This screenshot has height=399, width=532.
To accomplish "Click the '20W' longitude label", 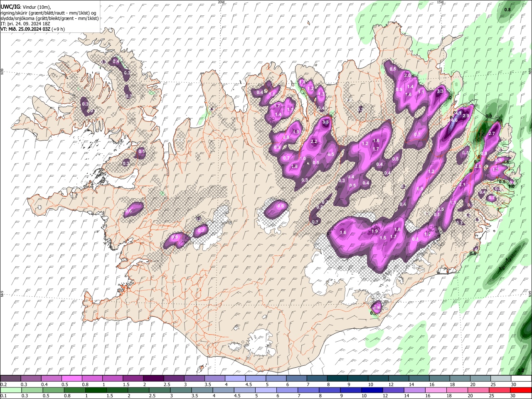I will click(x=221, y=2).
